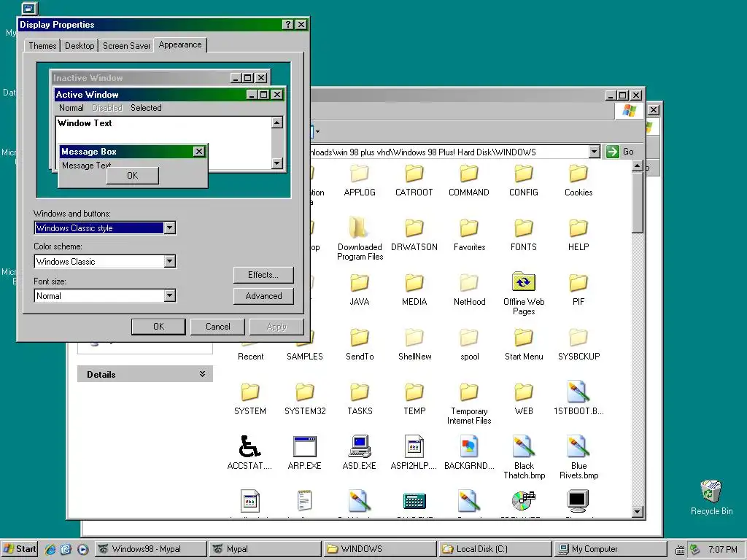Select the SYSBCKUP folder icon

tap(578, 338)
